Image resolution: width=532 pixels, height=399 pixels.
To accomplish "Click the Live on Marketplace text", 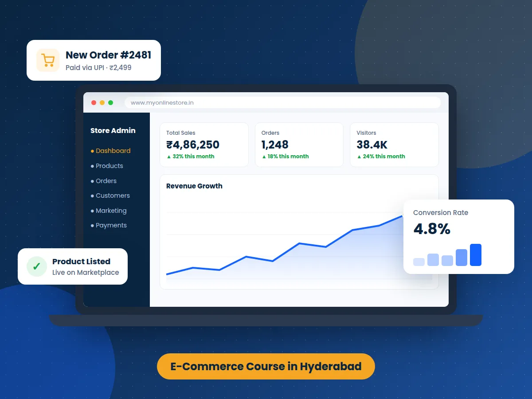I will coord(86,273).
